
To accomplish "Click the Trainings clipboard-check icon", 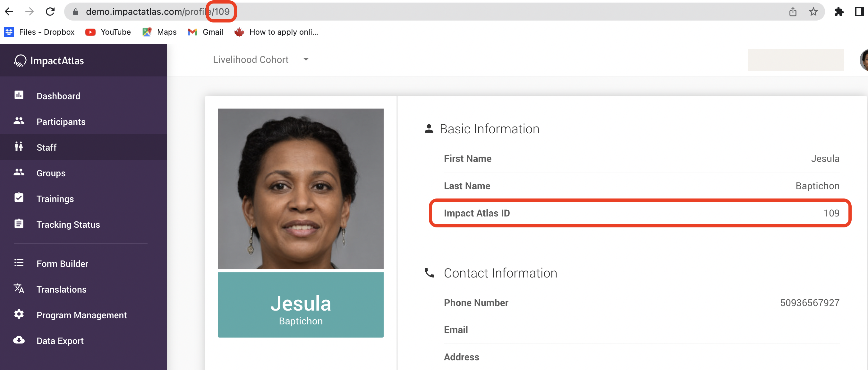I will pyautogui.click(x=19, y=198).
